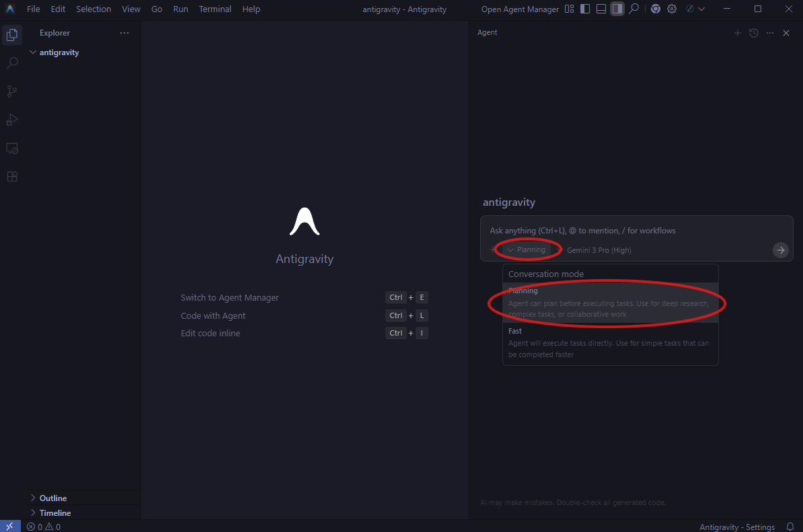Select Fast conversation mode option
Image resolution: width=803 pixels, height=532 pixels.
point(611,342)
